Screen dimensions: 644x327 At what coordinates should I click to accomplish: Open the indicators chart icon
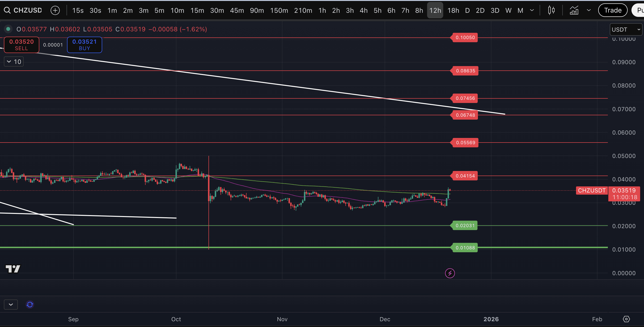coord(574,10)
